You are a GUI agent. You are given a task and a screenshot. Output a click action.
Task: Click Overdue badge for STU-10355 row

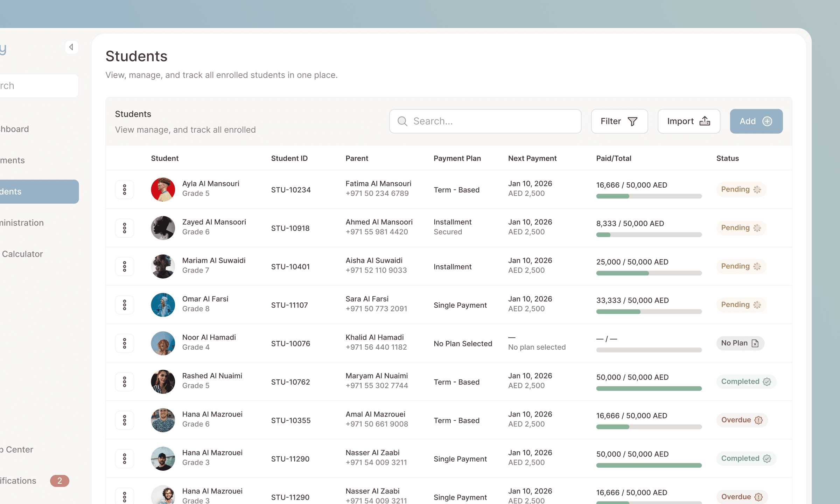(742, 420)
